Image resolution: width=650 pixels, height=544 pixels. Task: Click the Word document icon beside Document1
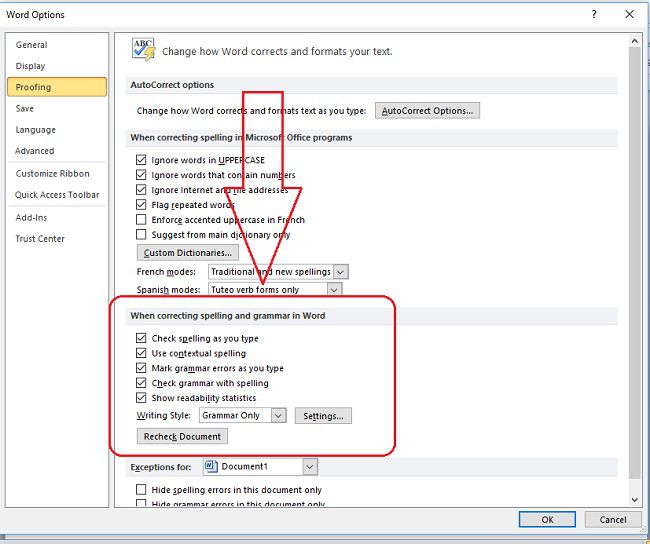(211, 466)
